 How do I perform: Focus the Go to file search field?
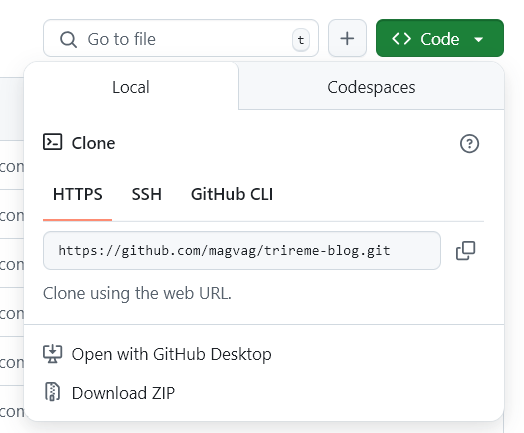click(x=181, y=38)
